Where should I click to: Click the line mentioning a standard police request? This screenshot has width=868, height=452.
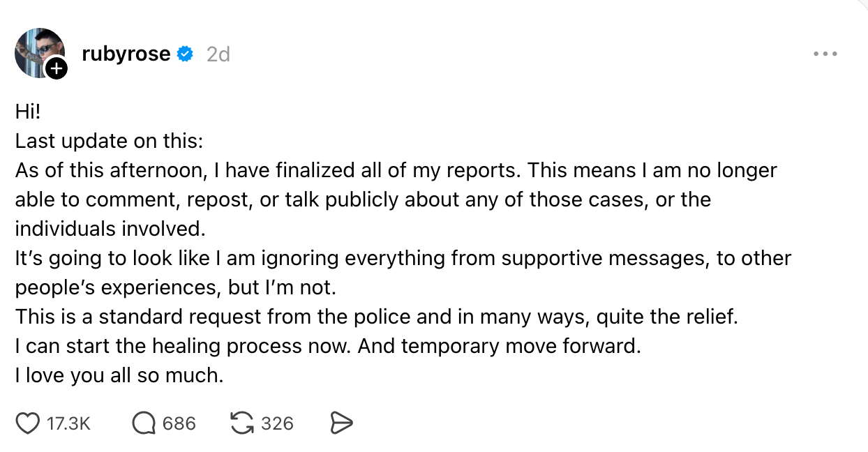click(x=376, y=317)
